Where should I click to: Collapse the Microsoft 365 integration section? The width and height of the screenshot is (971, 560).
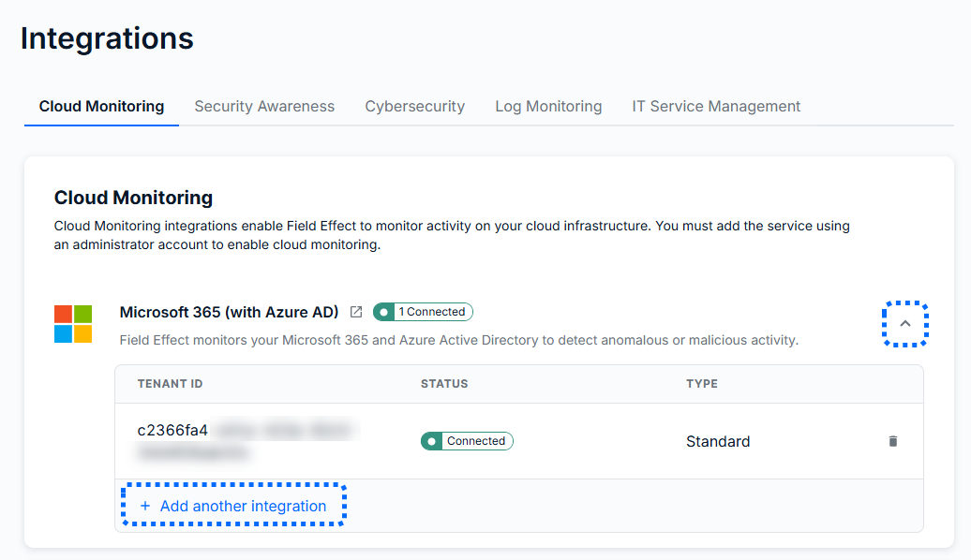905,324
